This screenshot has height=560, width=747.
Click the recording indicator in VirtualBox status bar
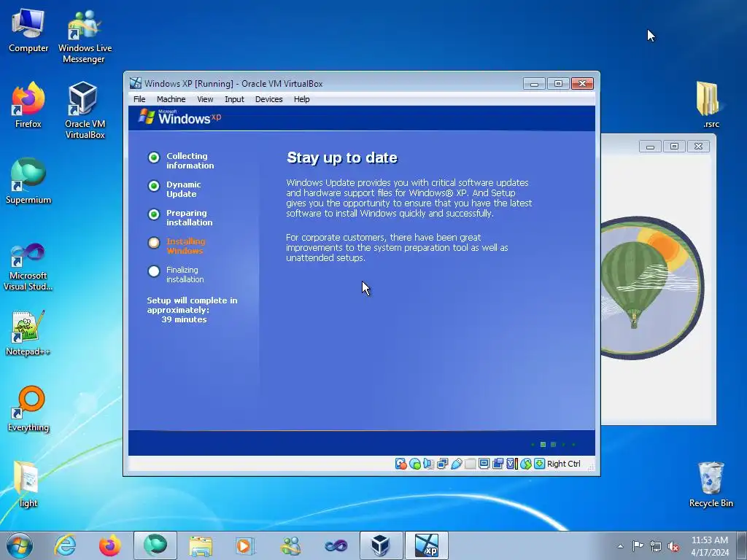click(x=498, y=464)
